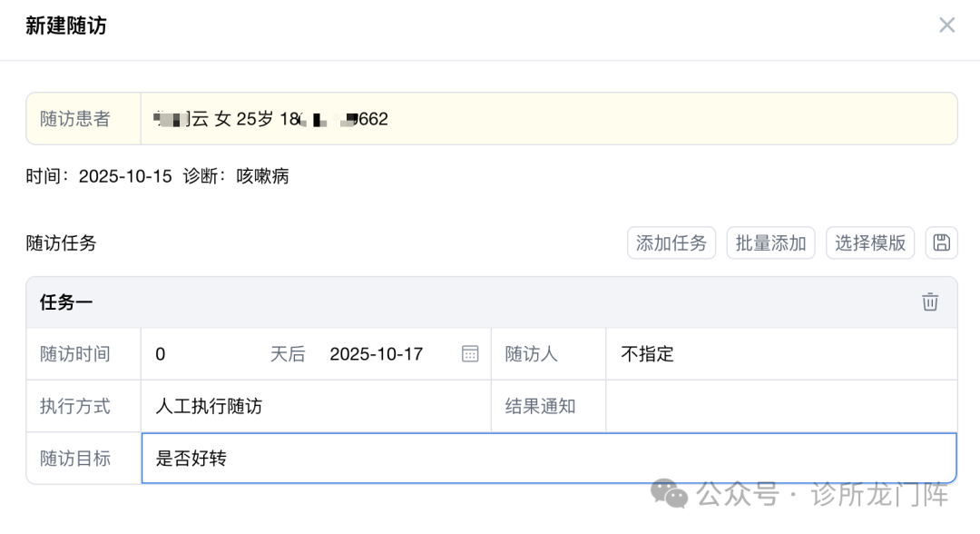The height and width of the screenshot is (534, 980).
Task: Click the 添加任务 button
Action: [671, 242]
